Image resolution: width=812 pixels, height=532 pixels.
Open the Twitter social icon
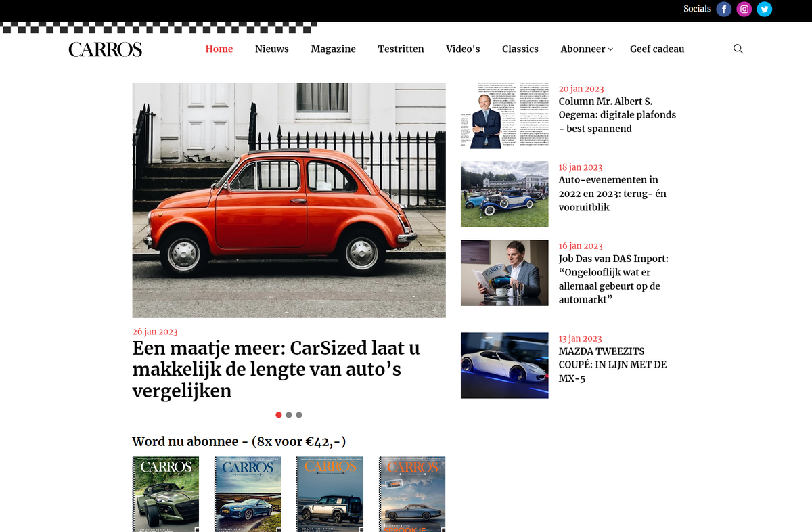pyautogui.click(x=765, y=9)
